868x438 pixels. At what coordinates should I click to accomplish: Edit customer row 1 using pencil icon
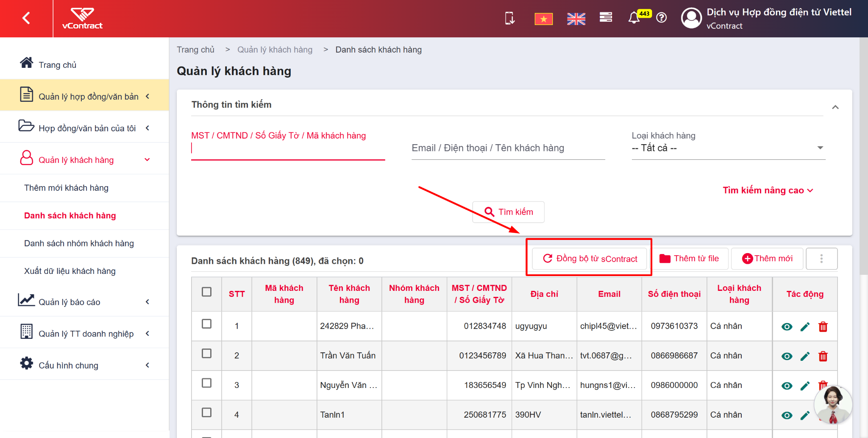[x=805, y=326]
